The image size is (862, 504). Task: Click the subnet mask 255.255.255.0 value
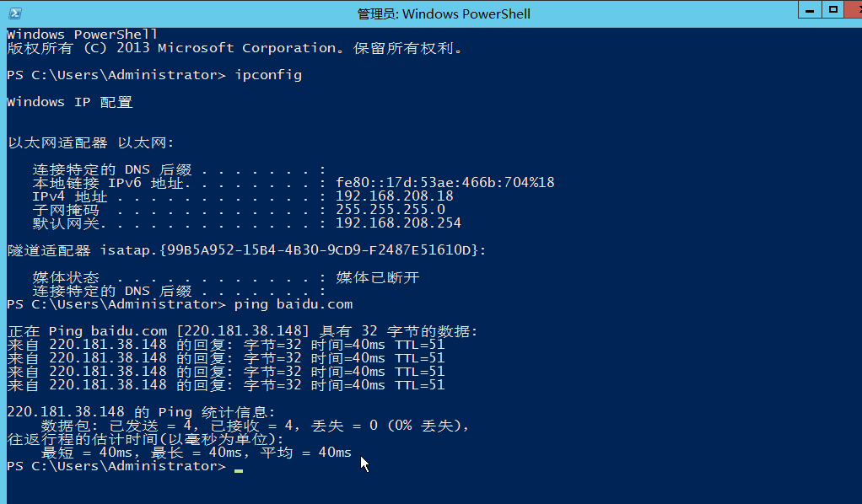click(390, 210)
